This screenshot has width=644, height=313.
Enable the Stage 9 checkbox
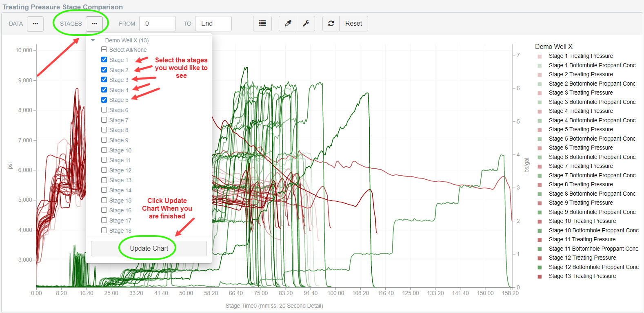click(104, 140)
